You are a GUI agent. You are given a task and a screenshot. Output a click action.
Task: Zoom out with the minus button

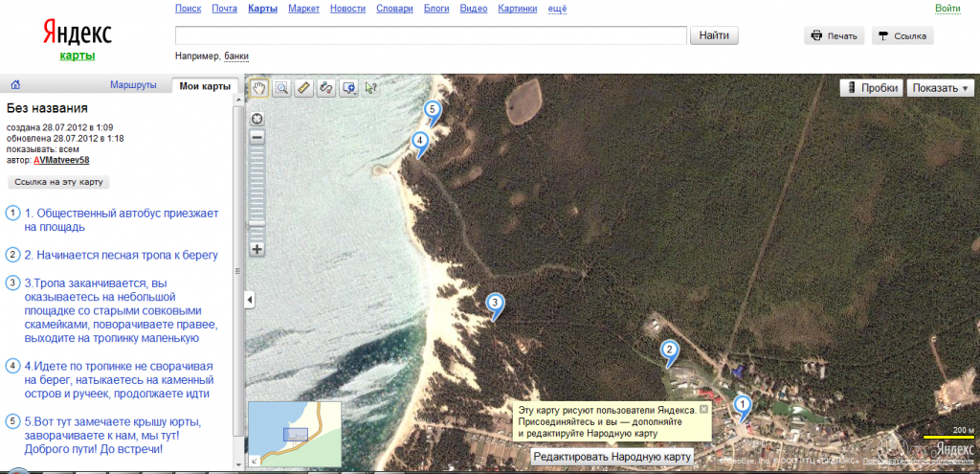coord(256,137)
